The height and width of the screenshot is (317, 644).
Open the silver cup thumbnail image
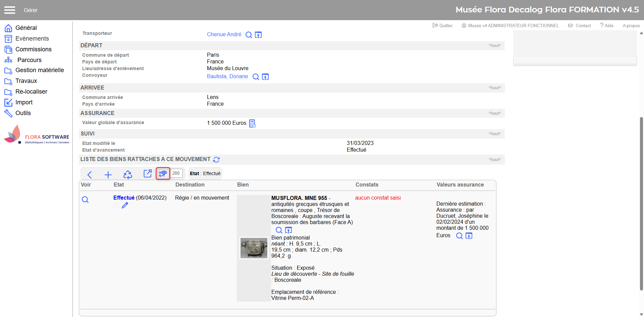254,248
